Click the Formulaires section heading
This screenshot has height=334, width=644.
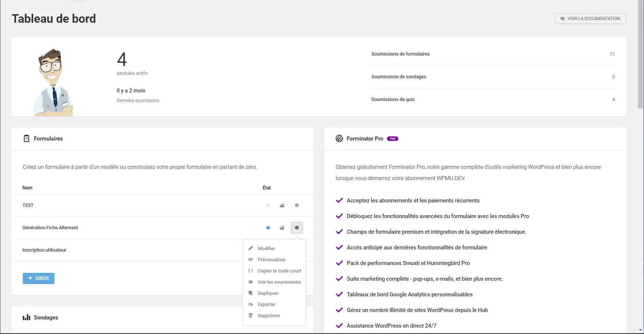(x=48, y=139)
